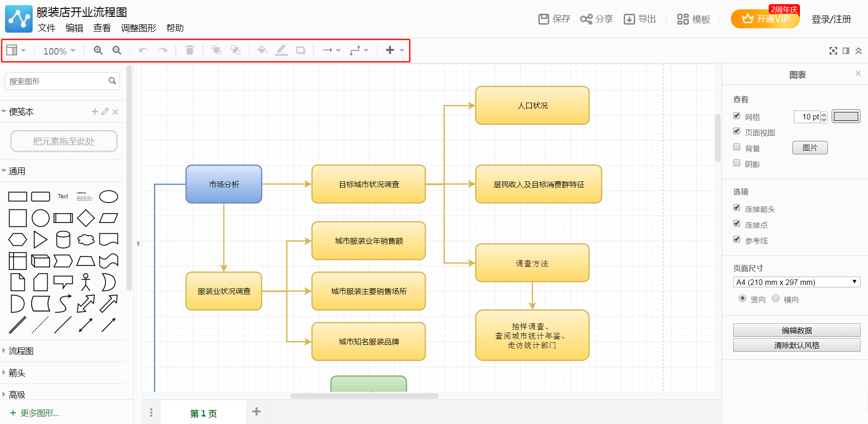Click the 保存 save button

tap(554, 19)
